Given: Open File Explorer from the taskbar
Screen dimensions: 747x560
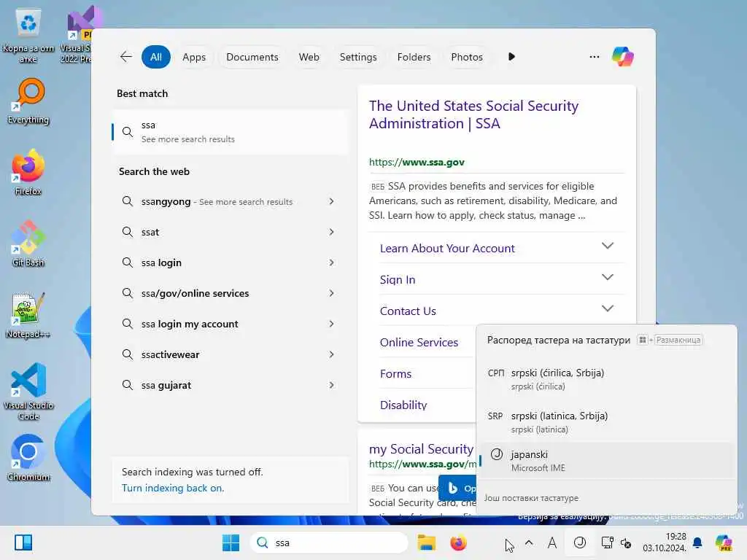Looking at the screenshot, I should click(426, 542).
